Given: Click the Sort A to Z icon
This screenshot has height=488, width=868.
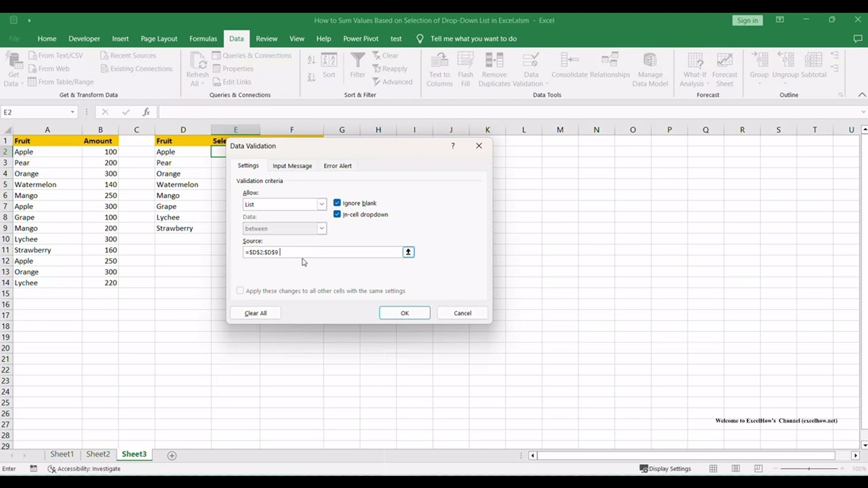Looking at the screenshot, I should click(311, 60).
